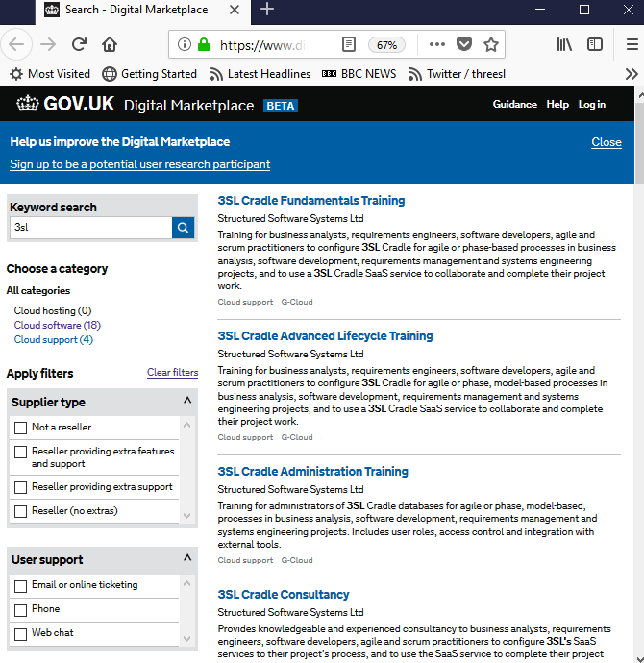This screenshot has width=644, height=663.
Task: Filter by Cloud software (18) category
Action: [58, 325]
